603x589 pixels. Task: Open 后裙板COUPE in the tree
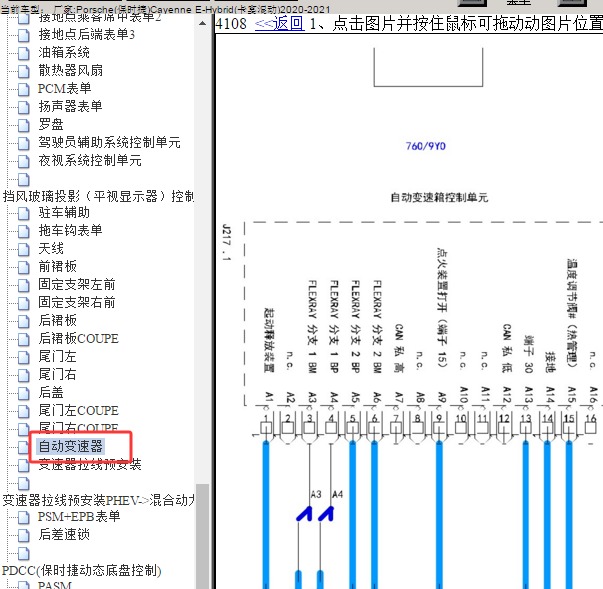click(x=78, y=339)
